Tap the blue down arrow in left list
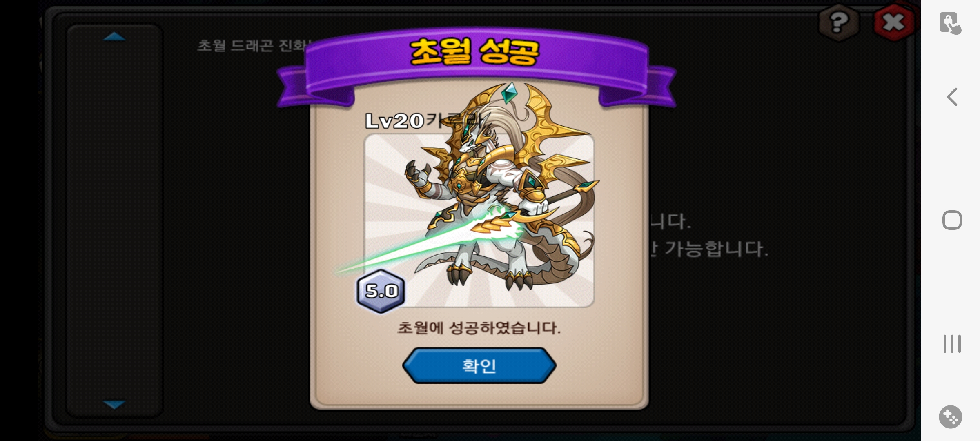The width and height of the screenshot is (980, 441). click(114, 404)
